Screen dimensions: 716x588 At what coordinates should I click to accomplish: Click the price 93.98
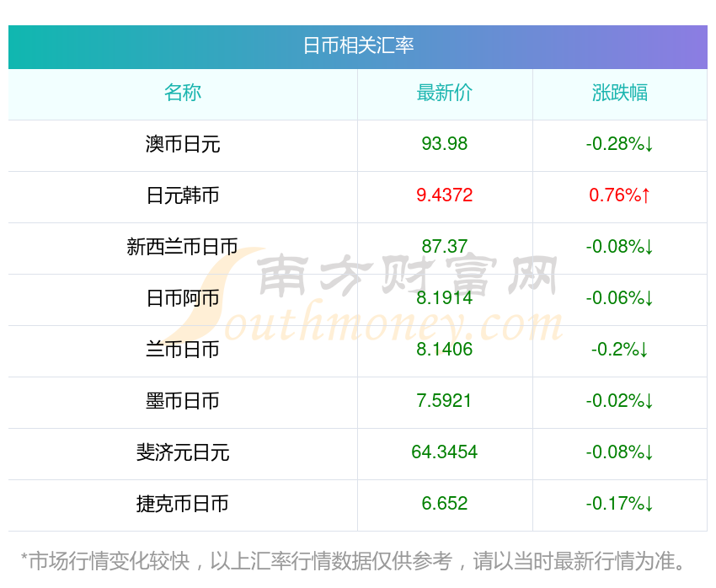tap(444, 144)
